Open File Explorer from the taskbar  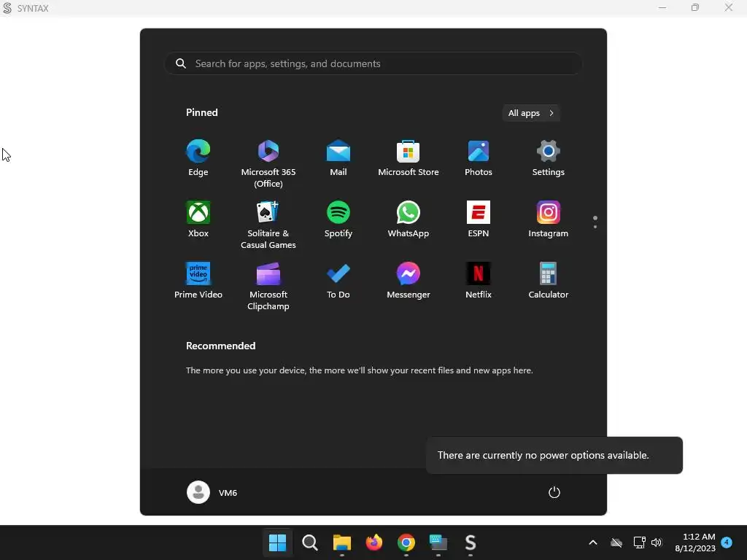coord(341,542)
